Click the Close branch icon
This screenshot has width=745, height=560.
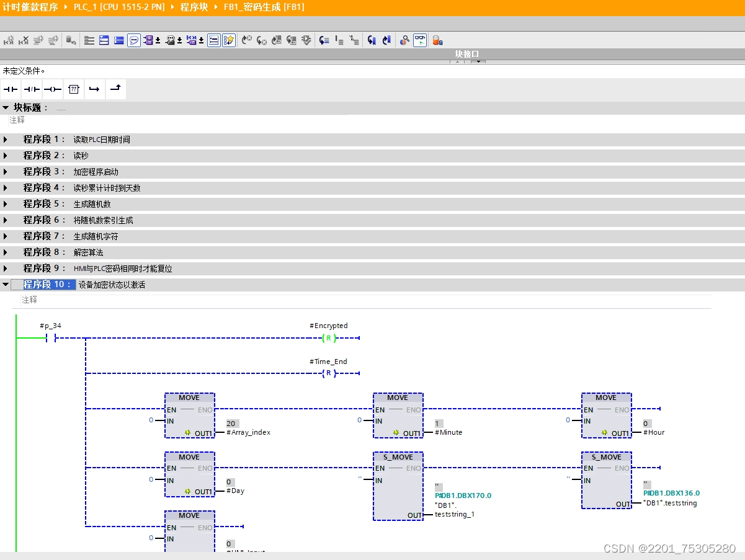coord(115,89)
